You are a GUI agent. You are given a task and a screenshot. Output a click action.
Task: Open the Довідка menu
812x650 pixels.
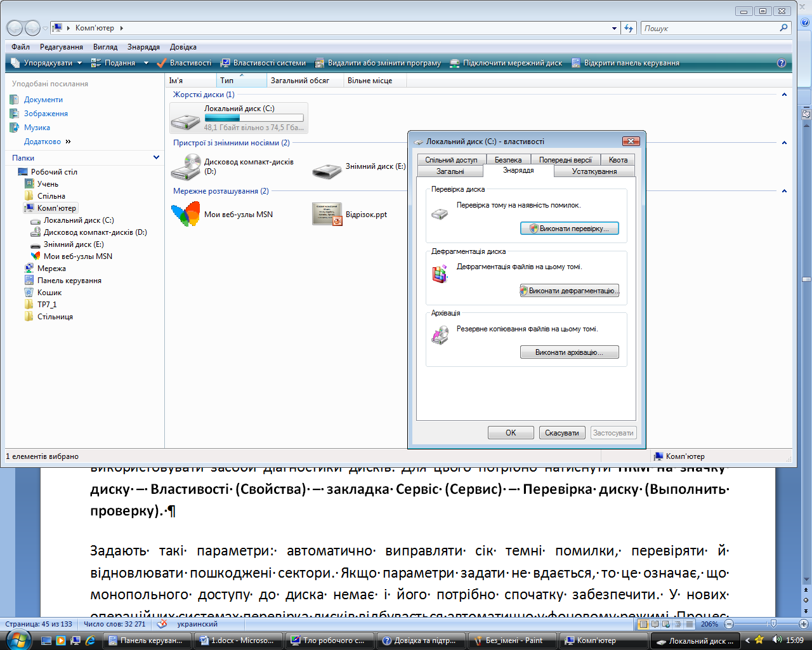click(183, 47)
